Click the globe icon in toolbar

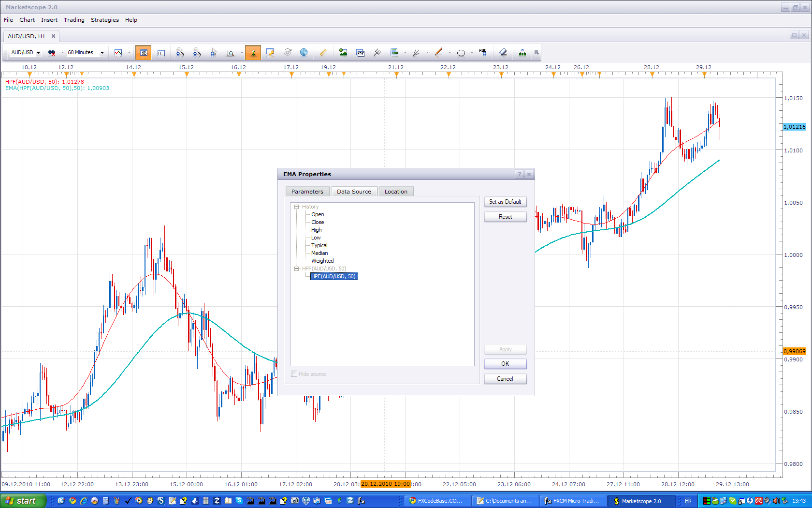pyautogui.click(x=304, y=53)
